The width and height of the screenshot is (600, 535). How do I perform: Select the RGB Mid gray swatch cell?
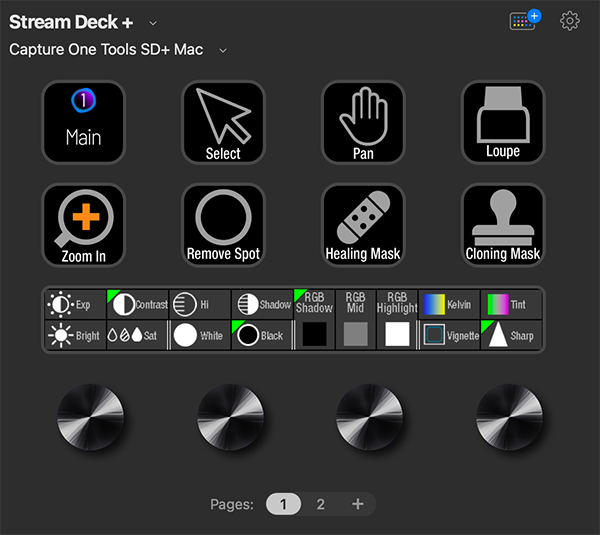tap(356, 320)
